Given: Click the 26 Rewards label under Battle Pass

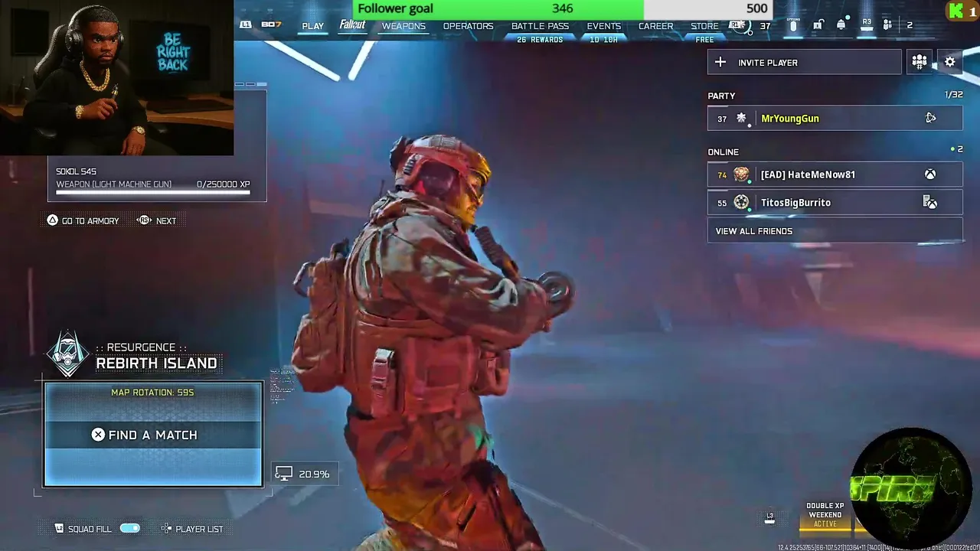Looking at the screenshot, I should [540, 40].
